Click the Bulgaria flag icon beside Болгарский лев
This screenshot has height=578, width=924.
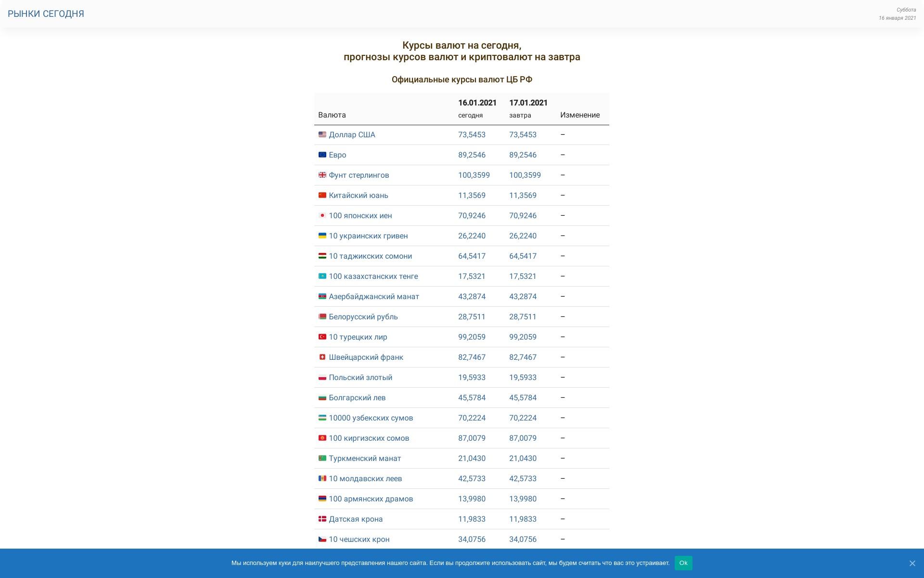point(322,397)
